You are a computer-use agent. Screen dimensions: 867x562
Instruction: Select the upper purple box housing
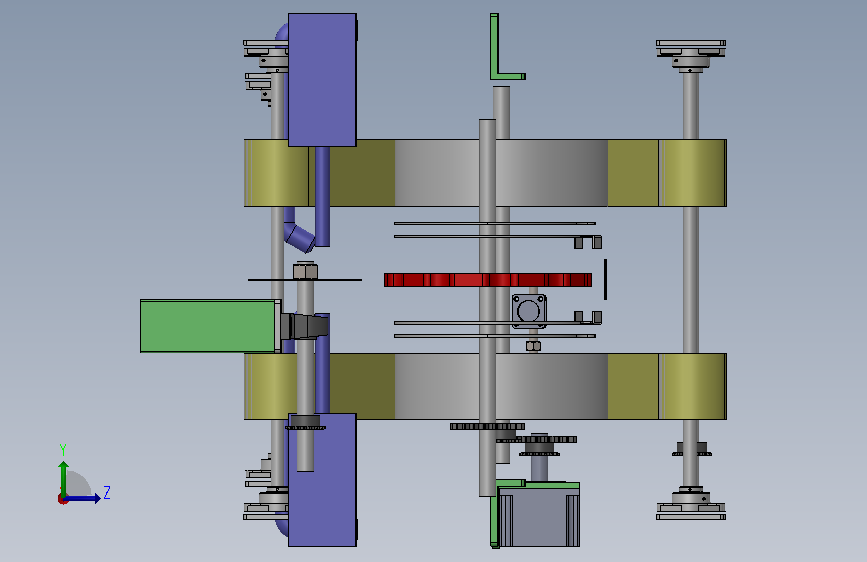pos(322,80)
